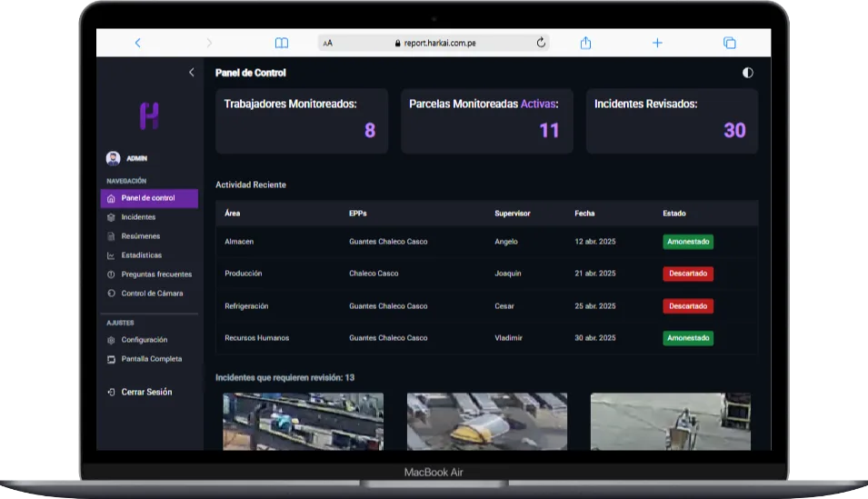
Task: Open the Trabajadores Monitoreados card
Action: tap(302, 121)
